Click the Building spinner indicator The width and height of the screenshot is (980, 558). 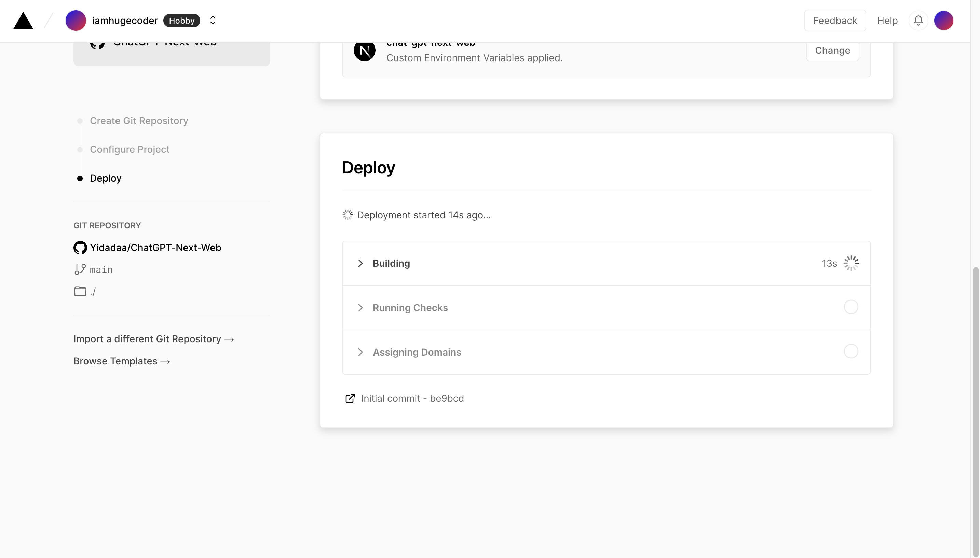[x=851, y=263]
